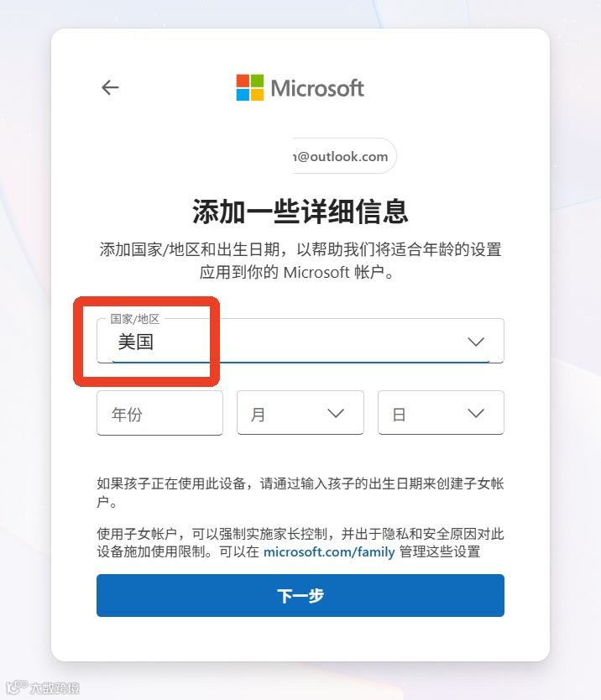
Task: Click the chevron arrow in 月 field
Action: click(336, 414)
